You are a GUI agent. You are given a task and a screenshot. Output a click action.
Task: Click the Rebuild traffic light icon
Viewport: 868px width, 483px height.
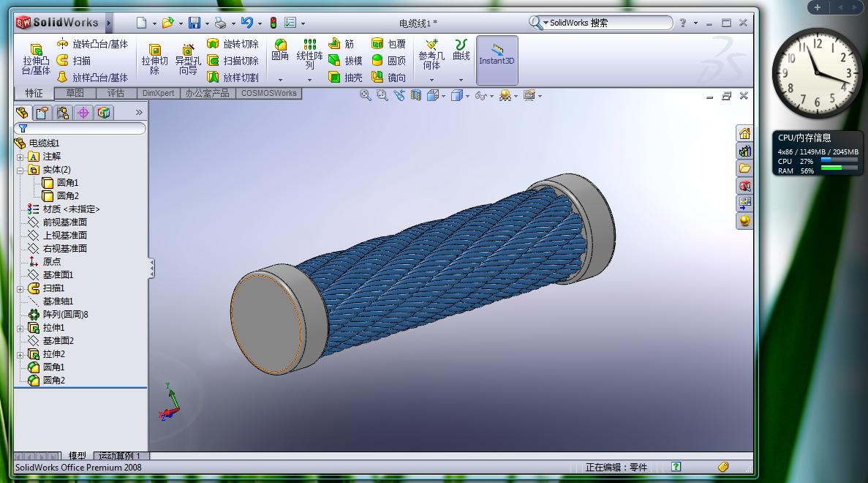(x=273, y=23)
